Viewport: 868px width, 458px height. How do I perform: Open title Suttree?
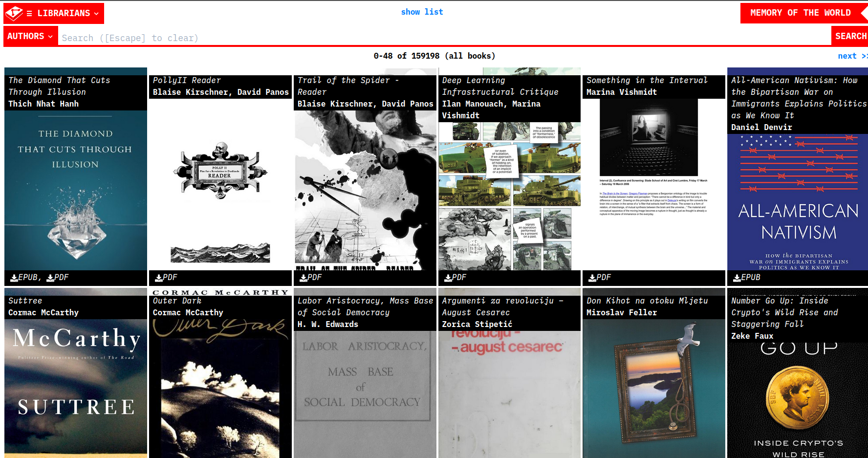[x=25, y=301]
